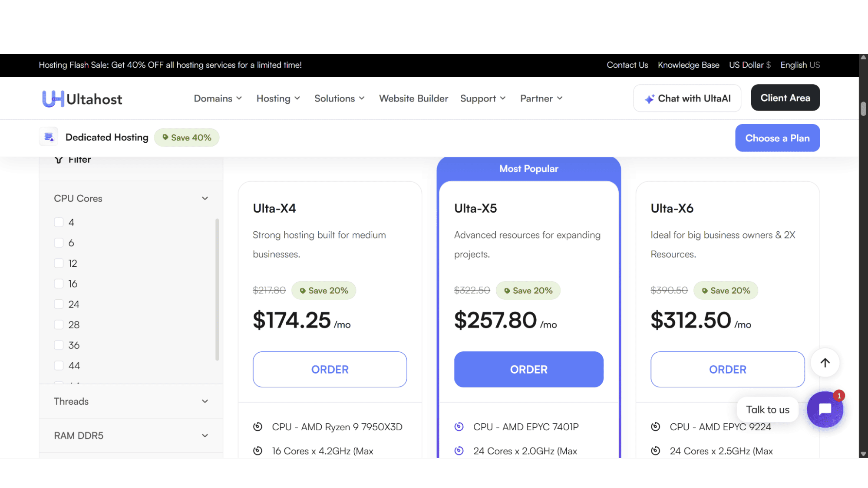Check the 36 CPU cores option

[59, 345]
